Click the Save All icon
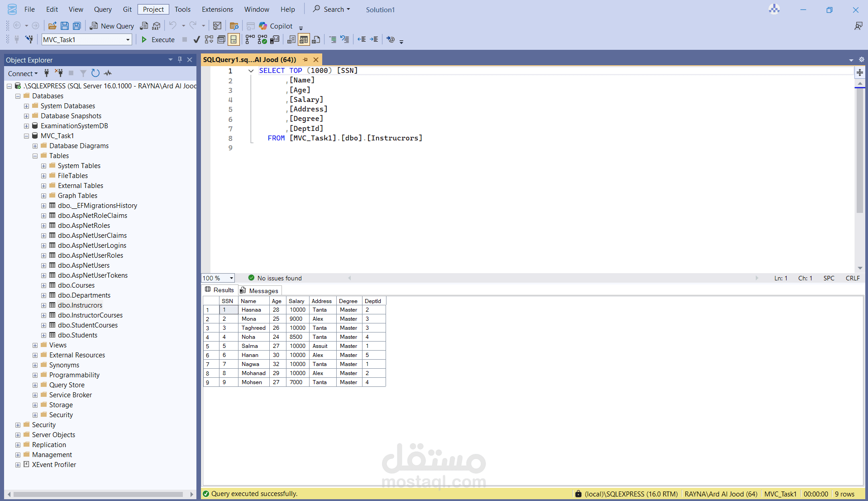Viewport: 868px width, 501px height. [77, 26]
